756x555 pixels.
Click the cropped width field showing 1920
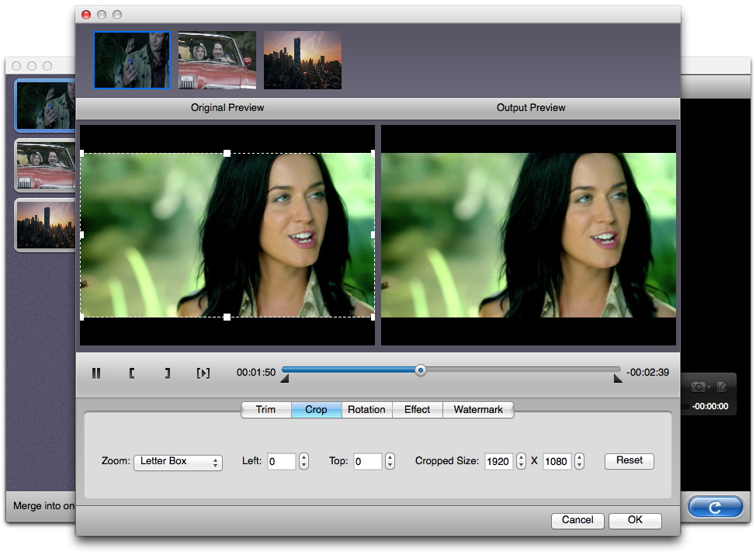(x=498, y=461)
